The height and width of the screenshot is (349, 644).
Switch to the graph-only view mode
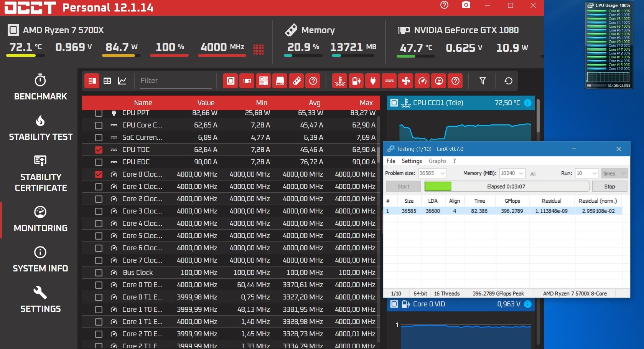[x=122, y=81]
